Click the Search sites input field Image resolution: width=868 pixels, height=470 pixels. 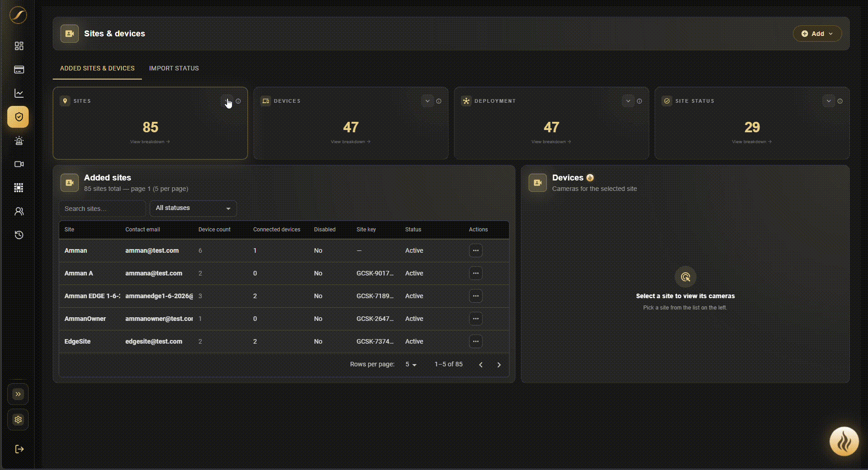coord(102,209)
